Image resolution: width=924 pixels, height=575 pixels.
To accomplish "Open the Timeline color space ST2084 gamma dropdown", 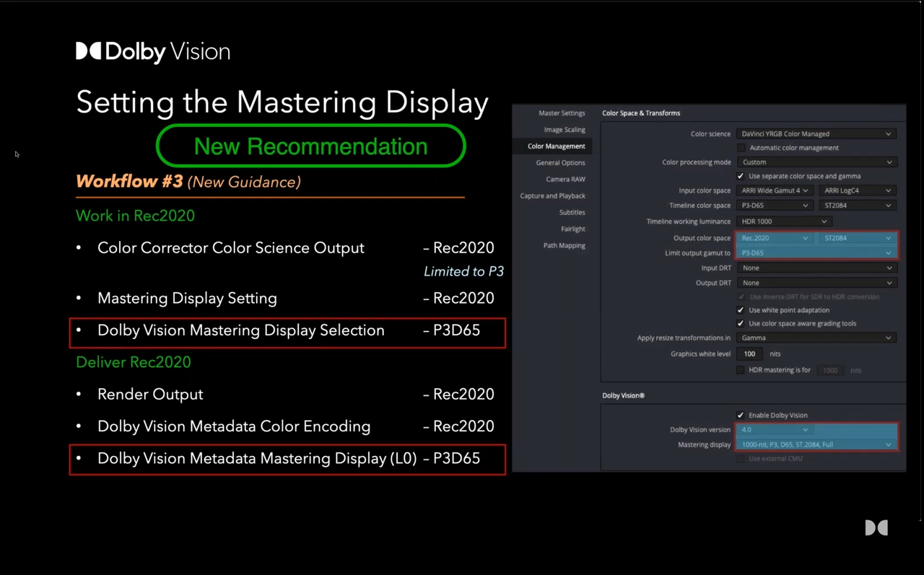I will tap(858, 206).
